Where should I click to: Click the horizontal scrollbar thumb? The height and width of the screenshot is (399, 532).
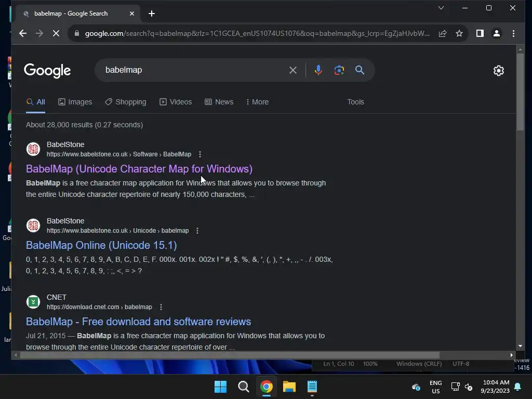(230, 355)
